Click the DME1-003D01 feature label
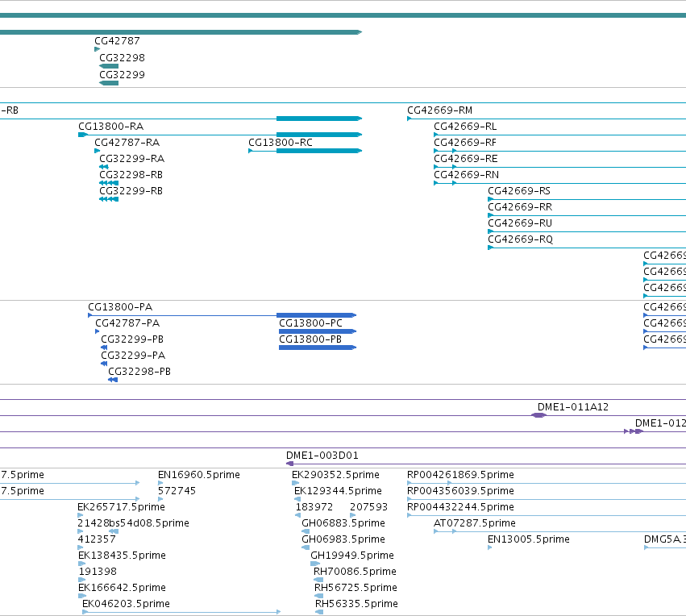The height and width of the screenshot is (616, 686). pos(322,456)
